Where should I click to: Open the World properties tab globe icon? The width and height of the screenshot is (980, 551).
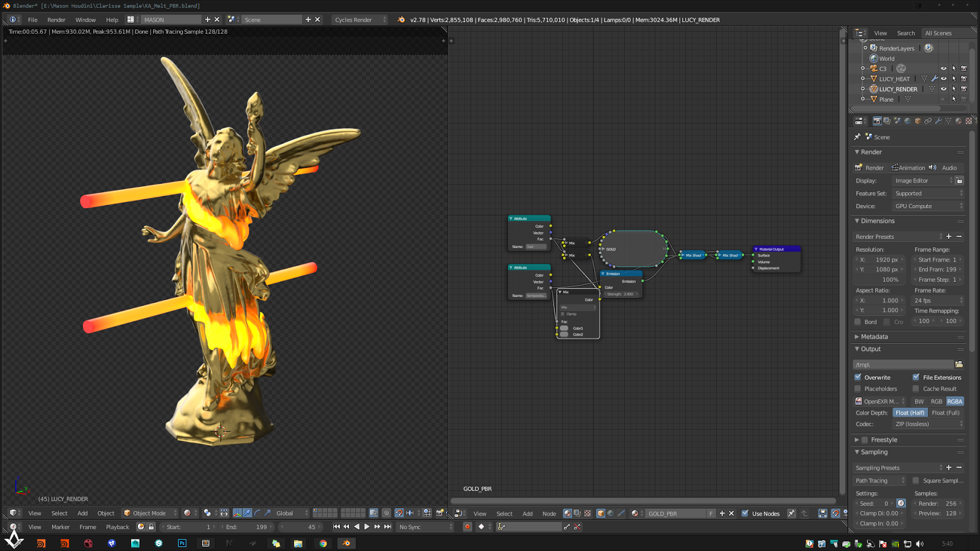(907, 121)
